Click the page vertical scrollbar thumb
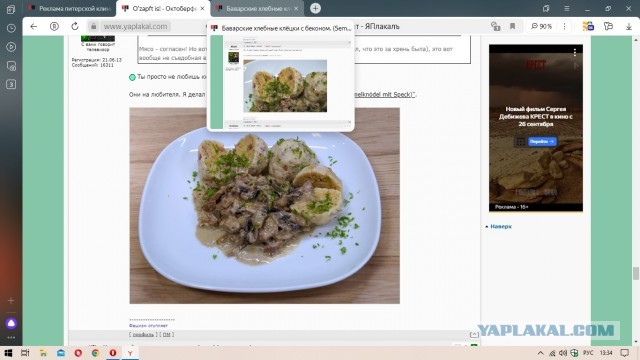The width and height of the screenshot is (640, 360). [x=636, y=273]
